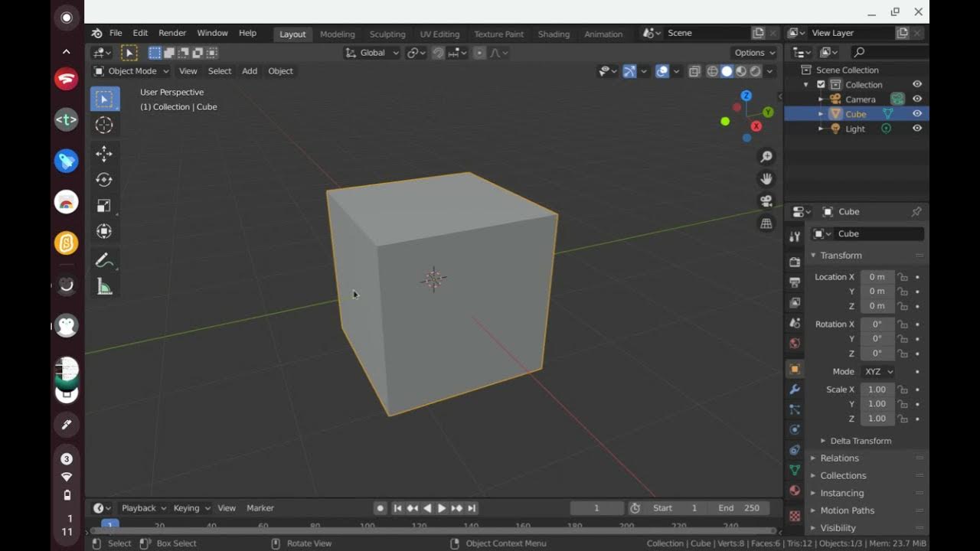Open timeline Marker menu
Image resolution: width=980 pixels, height=551 pixels.
click(260, 508)
